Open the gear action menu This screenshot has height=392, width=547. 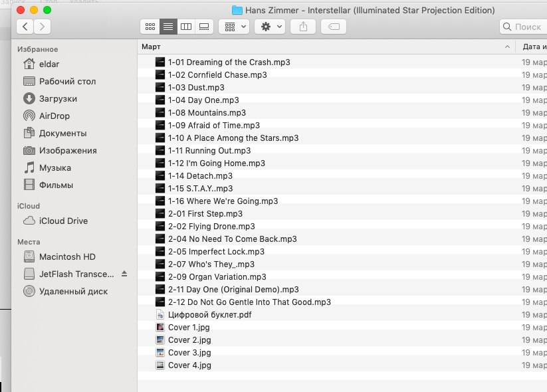pos(270,27)
